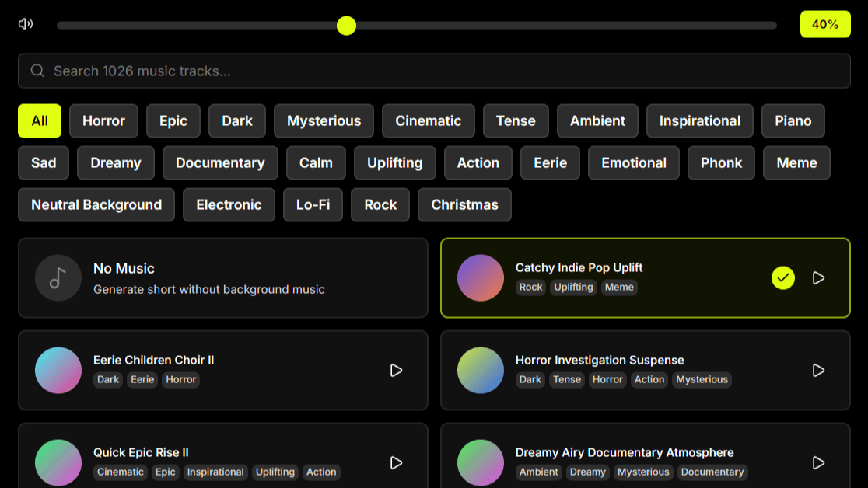The height and width of the screenshot is (488, 868).
Task: Switch to the Horror genre filter
Action: 103,120
